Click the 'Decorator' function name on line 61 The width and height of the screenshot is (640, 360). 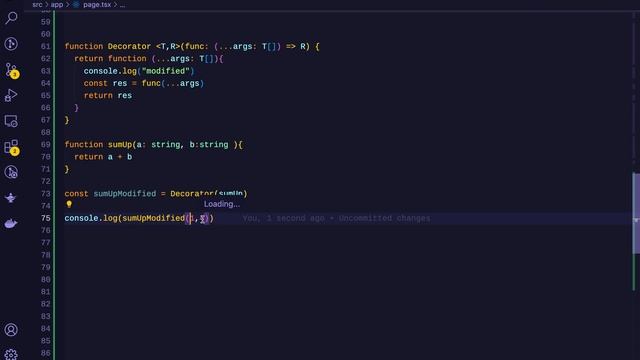(x=129, y=47)
